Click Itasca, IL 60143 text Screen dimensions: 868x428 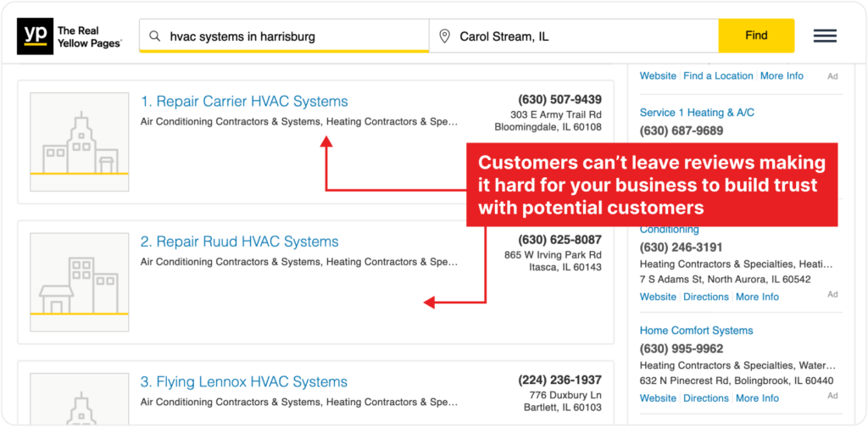coord(565,268)
